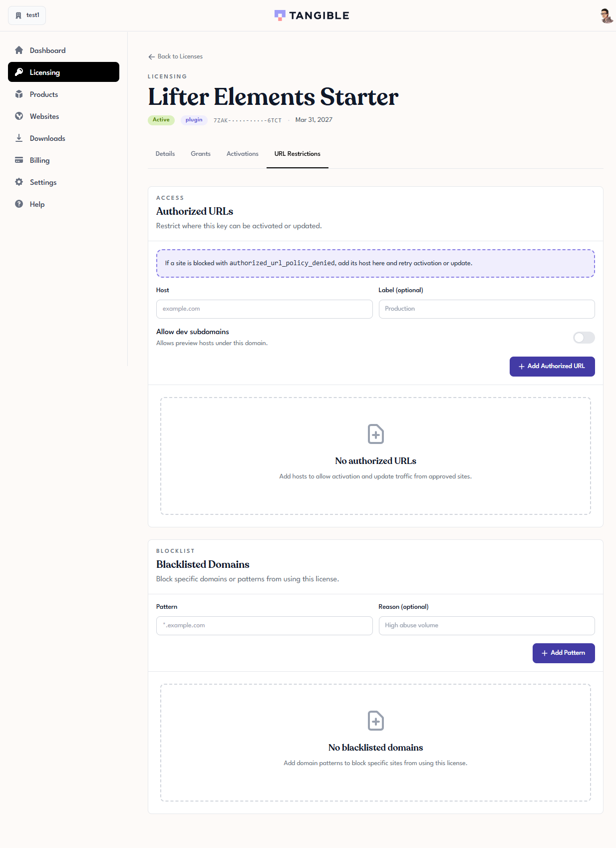Open Products in sidebar
The image size is (616, 848).
pyautogui.click(x=63, y=94)
